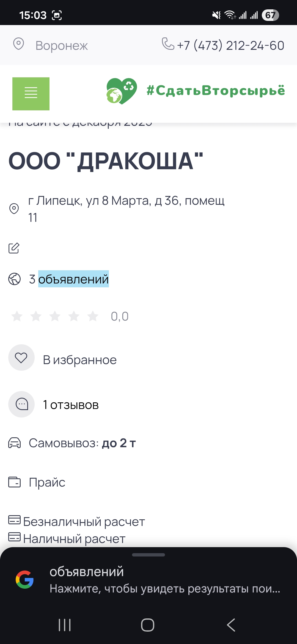Open the 3 объявлений link
This screenshot has width=297, height=644.
[x=69, y=279]
